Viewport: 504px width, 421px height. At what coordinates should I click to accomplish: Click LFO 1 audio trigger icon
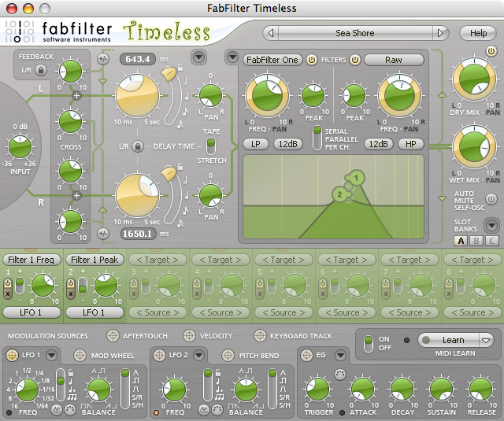57,408
